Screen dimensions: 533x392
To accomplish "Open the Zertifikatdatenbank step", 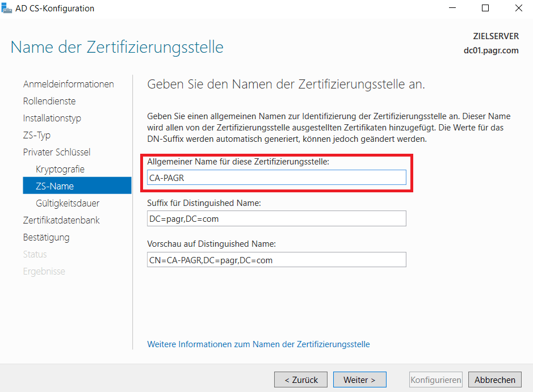I will 61,220.
